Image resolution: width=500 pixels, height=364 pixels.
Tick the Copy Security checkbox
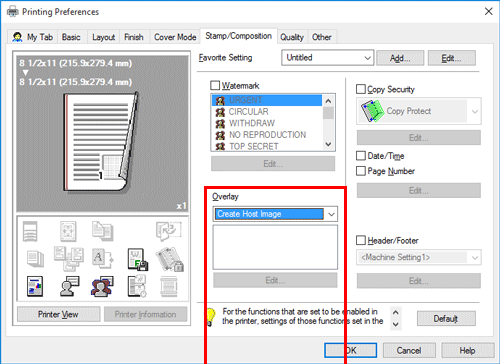361,89
